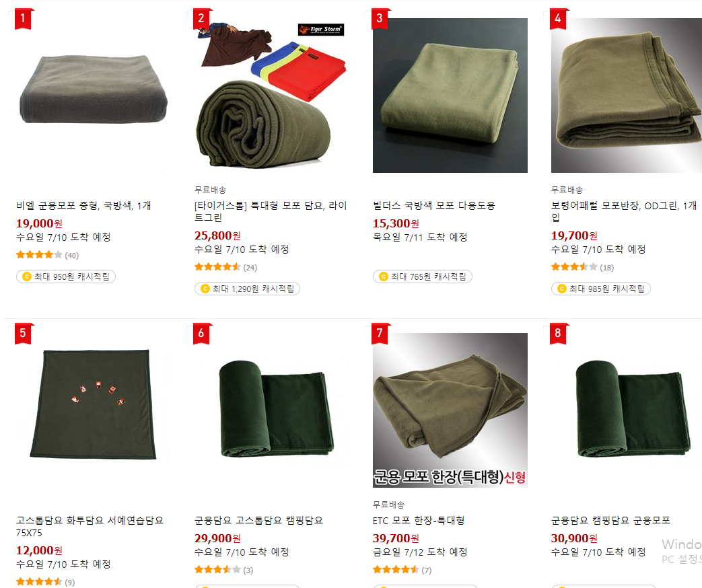Open the 빌더스 국방색 모포 blanket photo
This screenshot has height=588, width=702.
coord(450,96)
